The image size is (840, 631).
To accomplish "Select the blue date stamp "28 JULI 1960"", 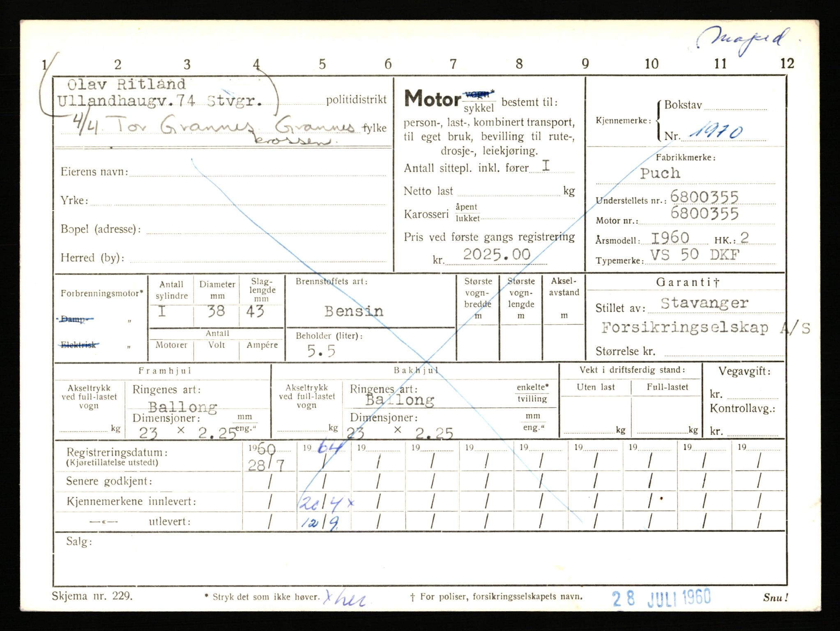I will tap(661, 597).
